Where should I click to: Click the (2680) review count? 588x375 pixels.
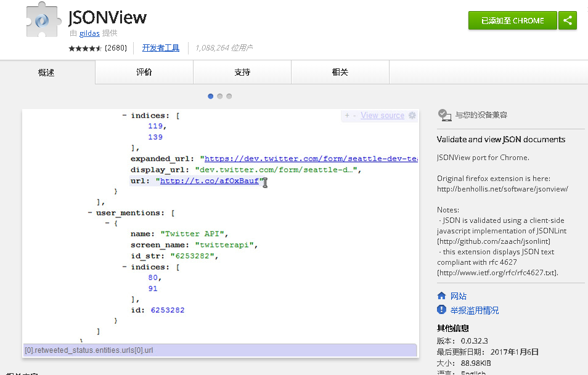[116, 48]
